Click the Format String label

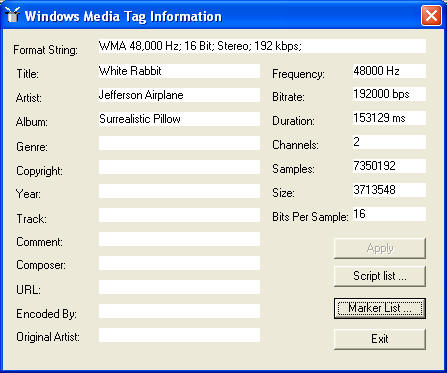tap(45, 50)
